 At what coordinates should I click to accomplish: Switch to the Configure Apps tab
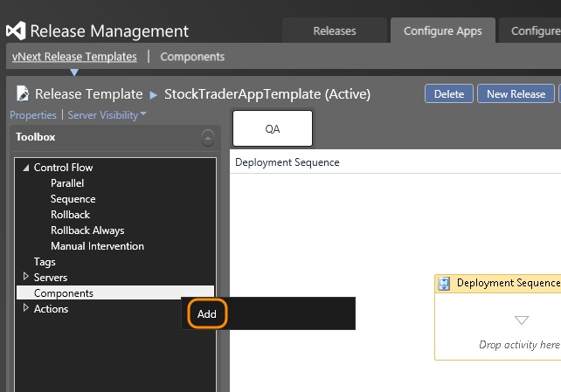pos(443,31)
